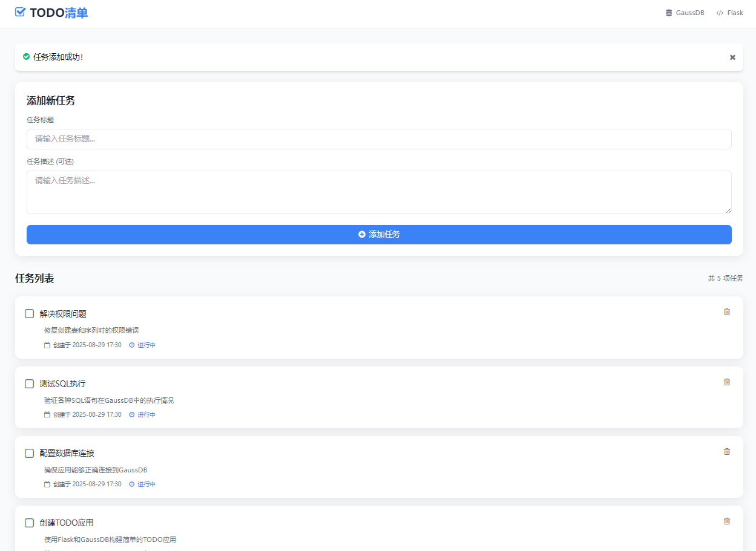
Task: Click the 任务标题 field label
Action: (41, 120)
